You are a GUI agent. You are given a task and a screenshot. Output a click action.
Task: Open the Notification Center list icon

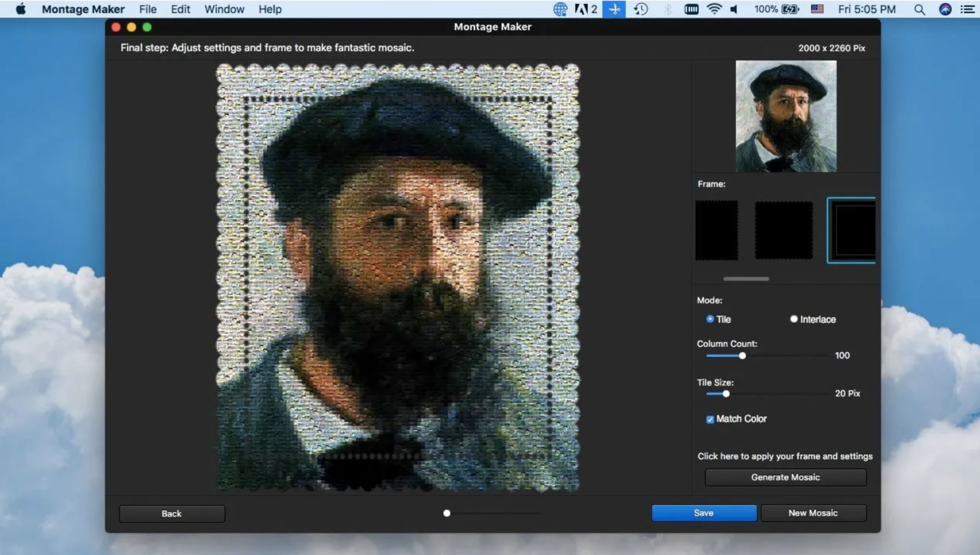[968, 9]
